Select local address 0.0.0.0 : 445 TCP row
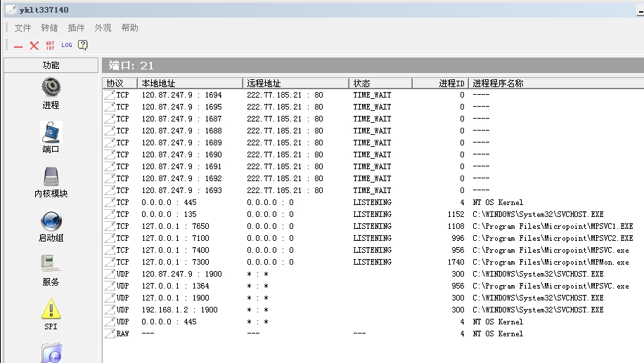Viewport: 644px width, 363px height. pyautogui.click(x=169, y=202)
